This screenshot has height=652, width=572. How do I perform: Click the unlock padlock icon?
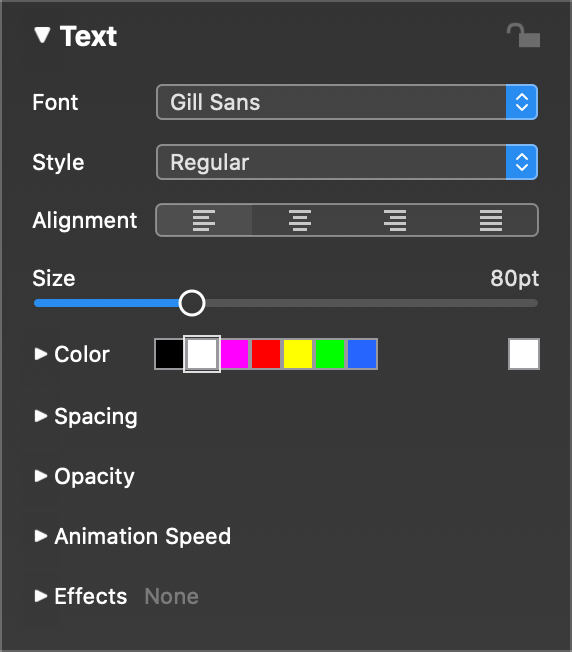pyautogui.click(x=523, y=35)
